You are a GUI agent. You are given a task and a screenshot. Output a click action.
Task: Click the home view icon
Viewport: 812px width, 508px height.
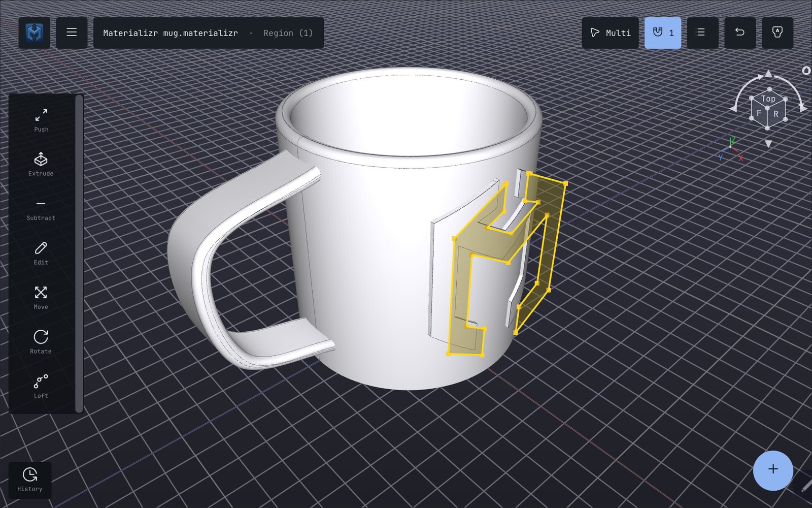click(x=806, y=71)
